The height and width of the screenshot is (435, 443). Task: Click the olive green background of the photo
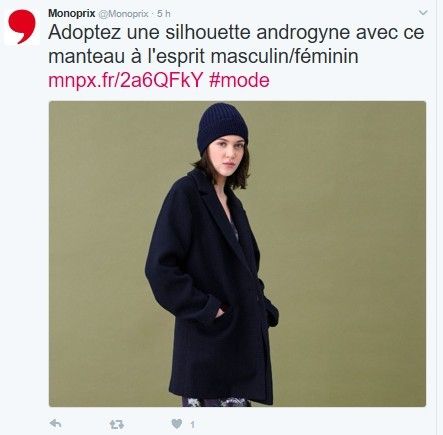343,253
